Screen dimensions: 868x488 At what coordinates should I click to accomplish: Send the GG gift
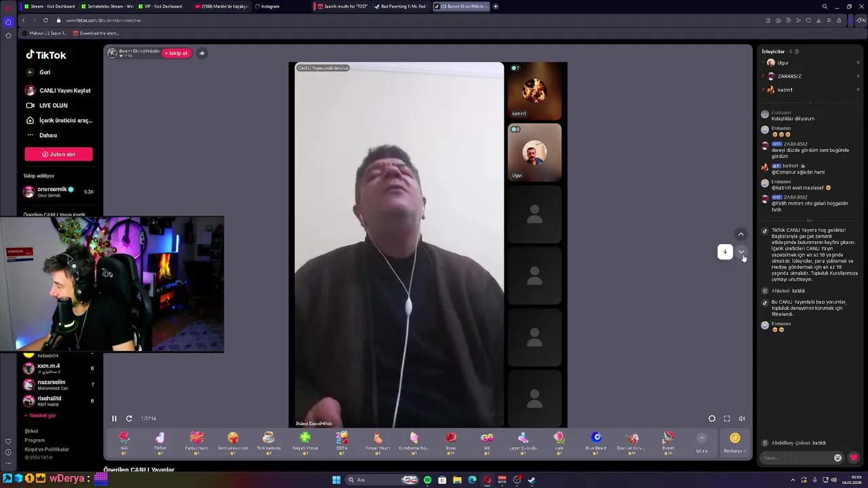(x=486, y=442)
